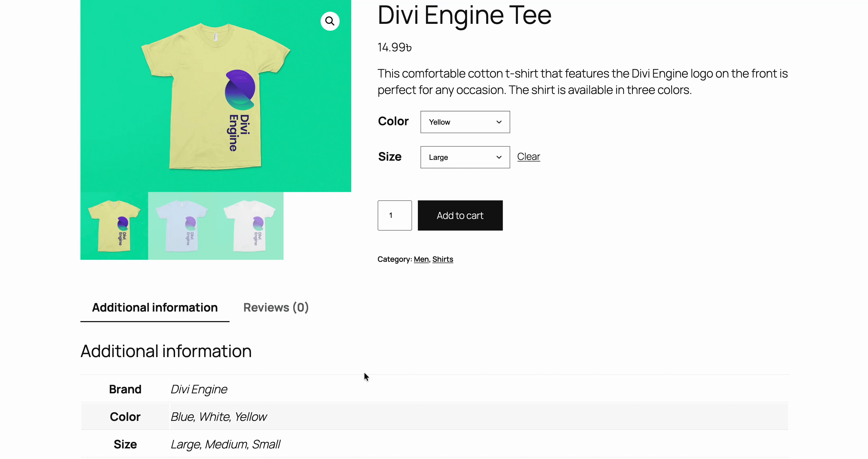Open the Men category link
This screenshot has height=459, width=868.
pos(421,259)
